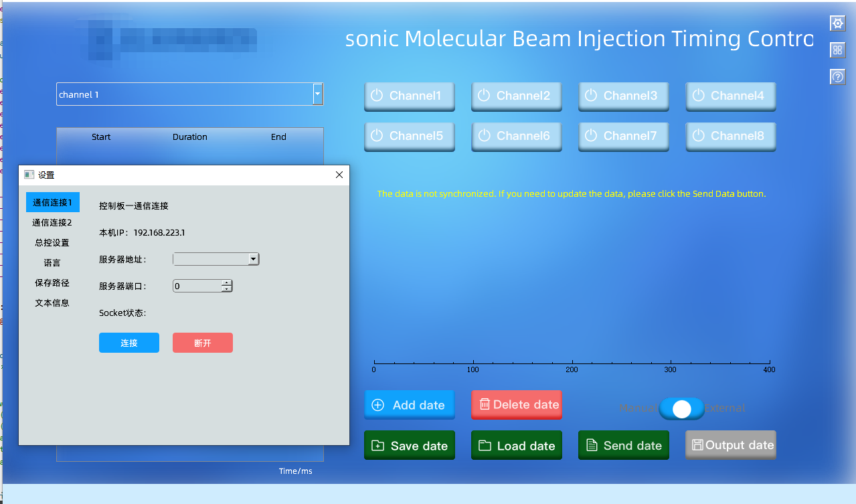
Task: Increase 服务器端口 with up arrow
Action: pyautogui.click(x=227, y=282)
